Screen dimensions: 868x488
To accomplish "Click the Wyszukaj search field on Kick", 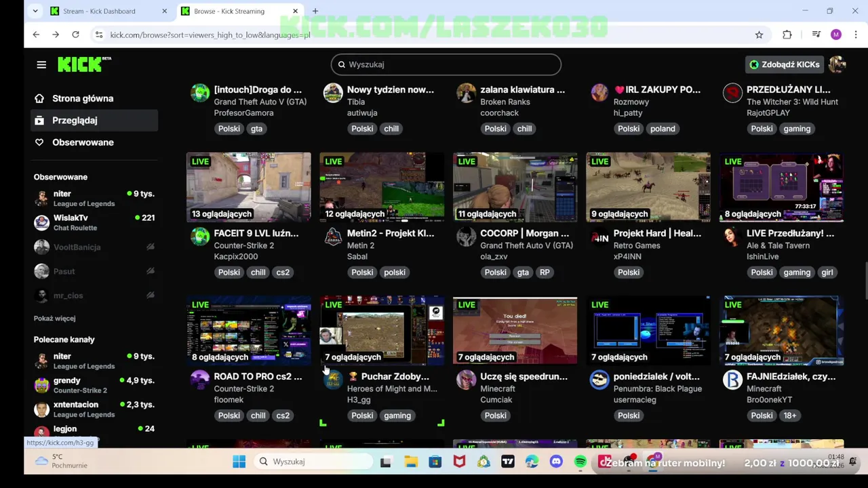I will [x=446, y=64].
